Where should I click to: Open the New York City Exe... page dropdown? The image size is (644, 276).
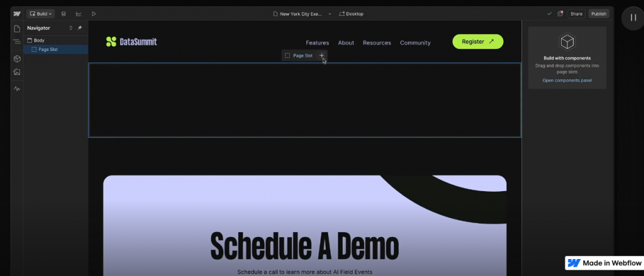303,14
